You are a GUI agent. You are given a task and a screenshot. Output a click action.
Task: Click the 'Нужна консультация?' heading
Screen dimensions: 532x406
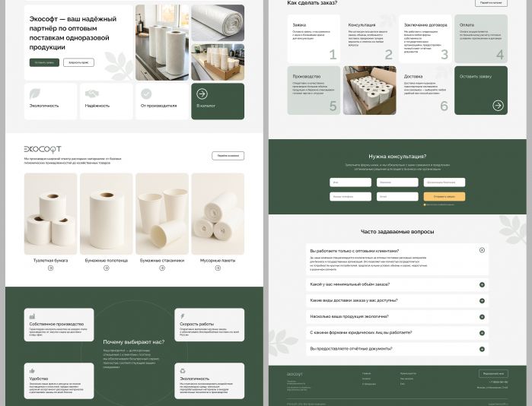[x=397, y=157]
